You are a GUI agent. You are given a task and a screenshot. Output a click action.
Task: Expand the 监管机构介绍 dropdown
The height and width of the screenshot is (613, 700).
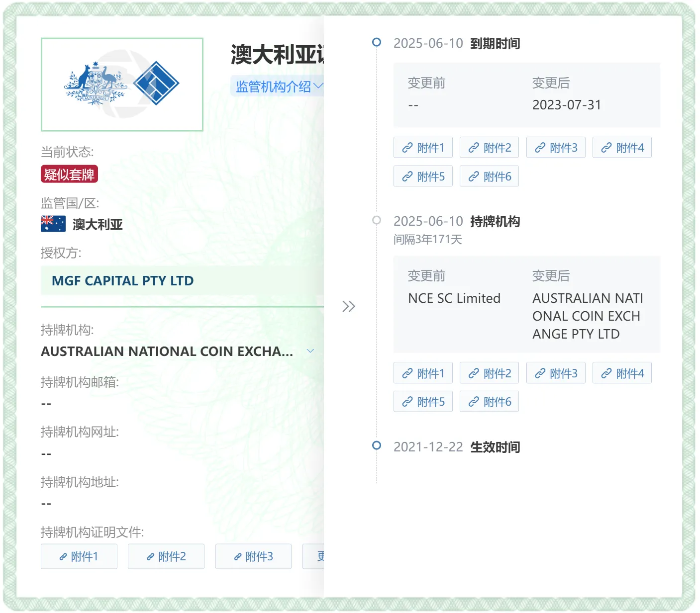[x=278, y=87]
